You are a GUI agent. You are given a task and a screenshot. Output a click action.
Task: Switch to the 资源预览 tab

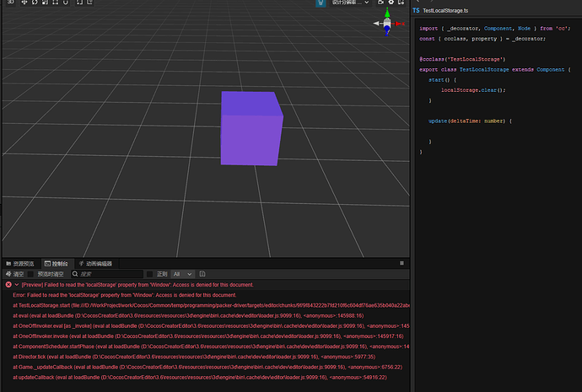tap(20, 264)
